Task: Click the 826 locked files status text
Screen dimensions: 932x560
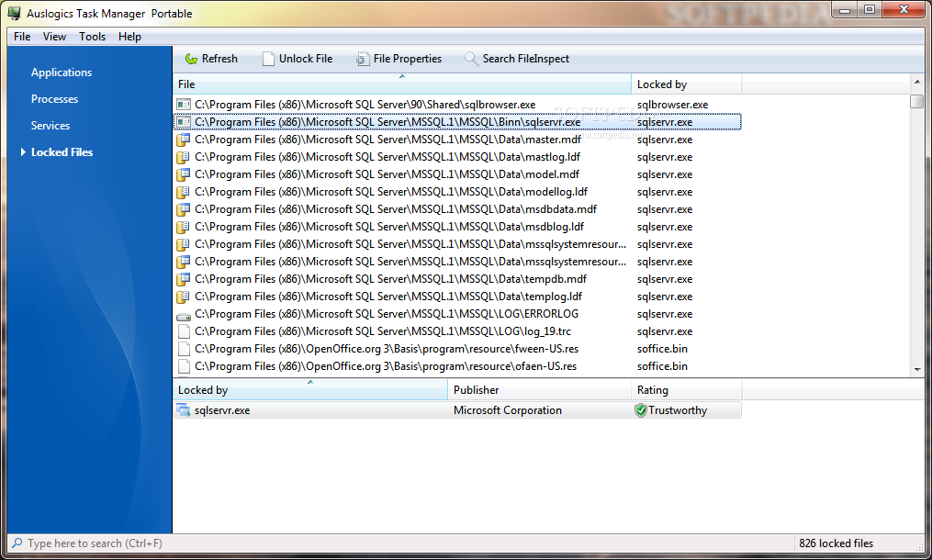Action: 836,543
